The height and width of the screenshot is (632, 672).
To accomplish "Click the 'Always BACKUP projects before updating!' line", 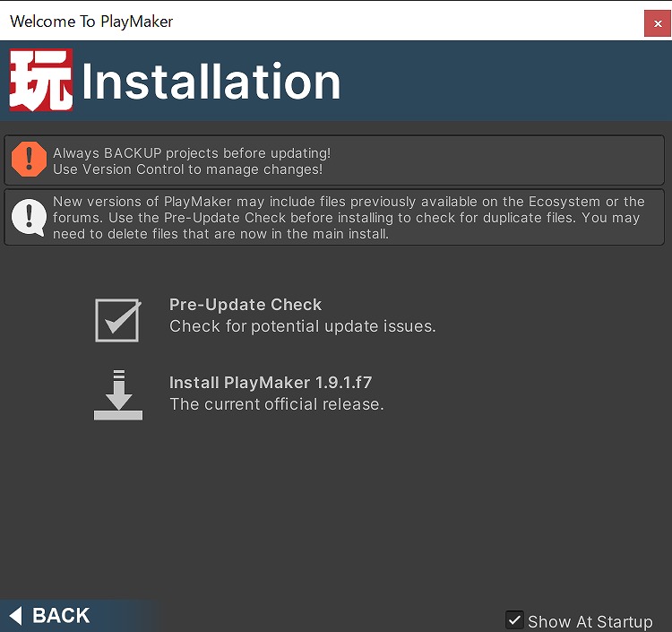I will [192, 153].
